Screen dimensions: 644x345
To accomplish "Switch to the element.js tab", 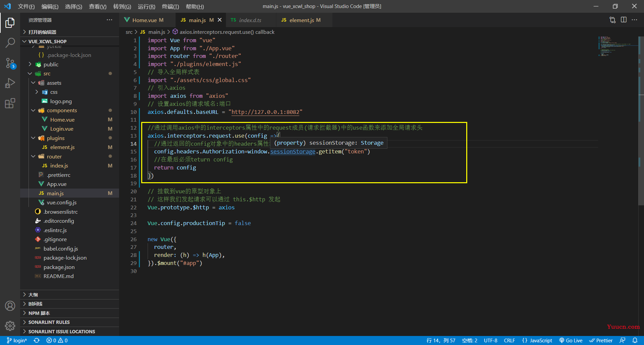I will point(304,20).
